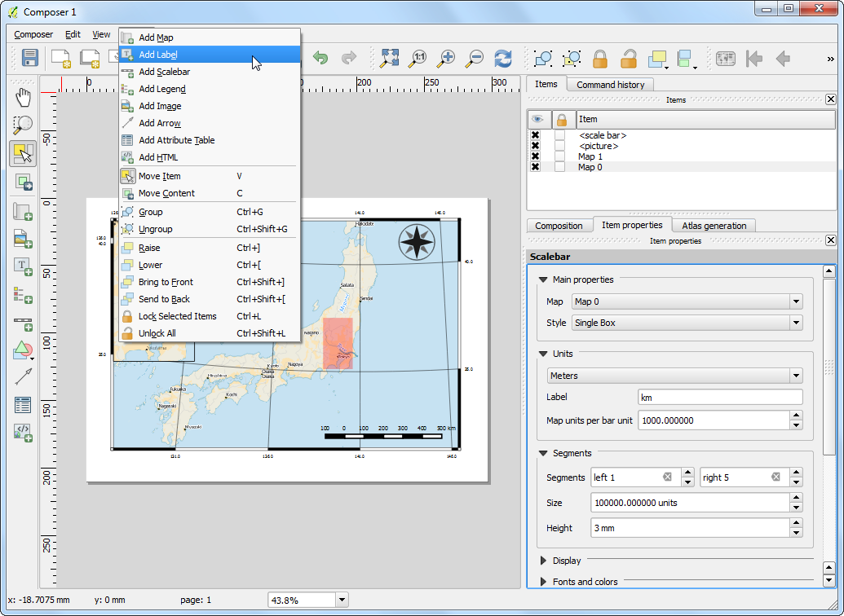This screenshot has width=844, height=616.
Task: Toggle visibility of the scale bar item
Action: click(x=535, y=135)
